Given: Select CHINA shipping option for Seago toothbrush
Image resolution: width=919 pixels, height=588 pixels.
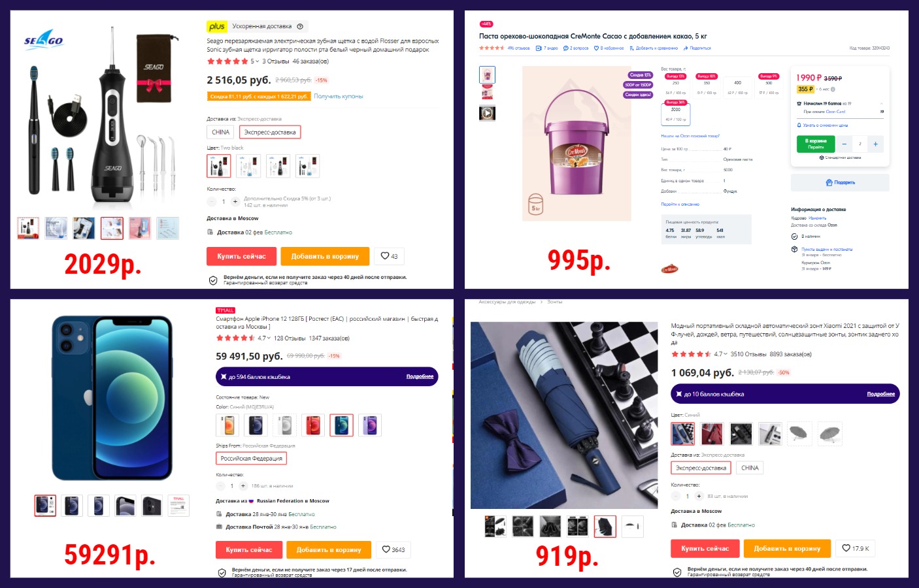Looking at the screenshot, I should click(x=221, y=132).
